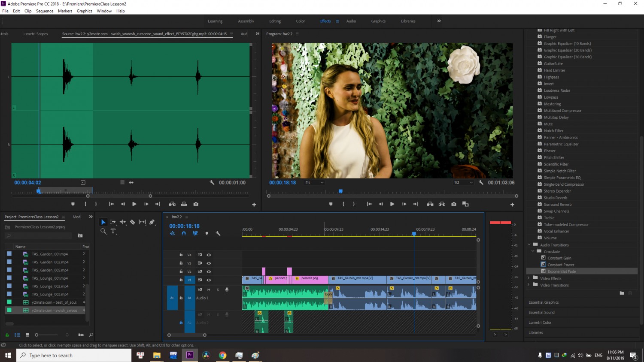Click the Program monitor playhead scrubber
The height and width of the screenshot is (362, 644).
tap(340, 191)
